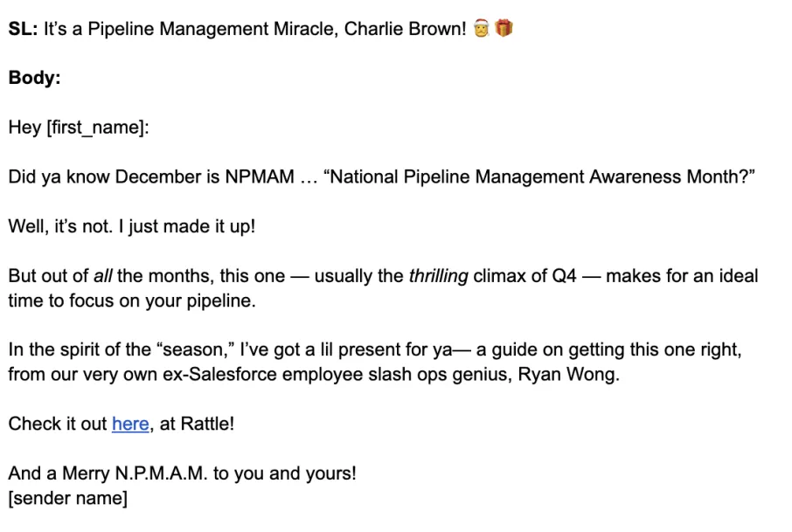
Task: Click the italic word "all"
Action: (x=103, y=276)
